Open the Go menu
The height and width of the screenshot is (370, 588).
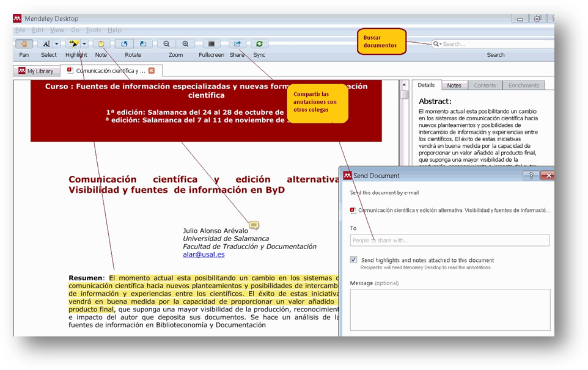75,30
